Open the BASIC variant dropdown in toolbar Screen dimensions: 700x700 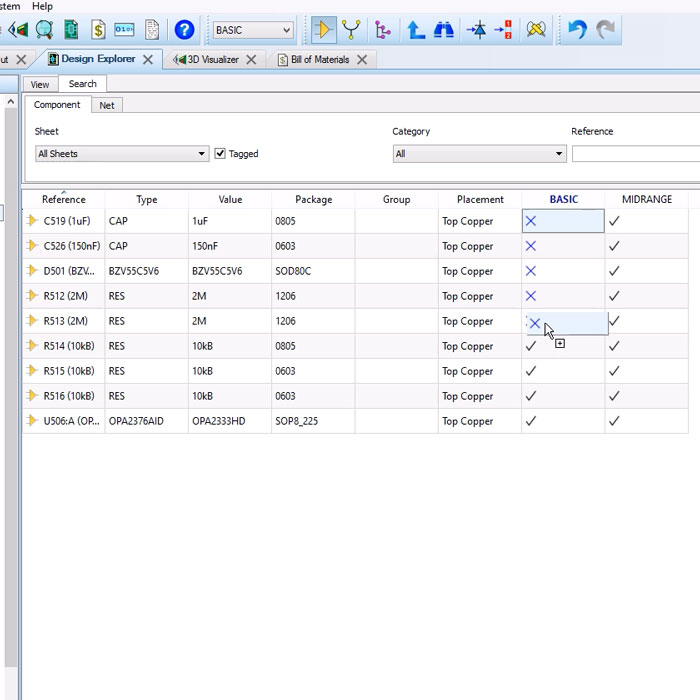pyautogui.click(x=253, y=30)
